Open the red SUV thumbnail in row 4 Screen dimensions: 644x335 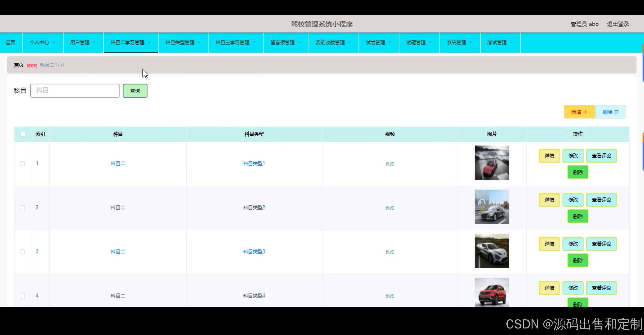click(492, 292)
